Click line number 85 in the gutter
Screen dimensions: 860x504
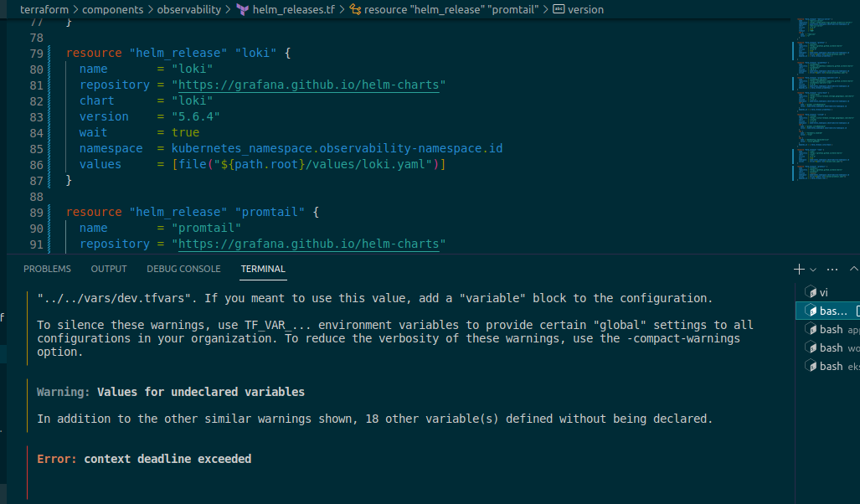pos(35,147)
